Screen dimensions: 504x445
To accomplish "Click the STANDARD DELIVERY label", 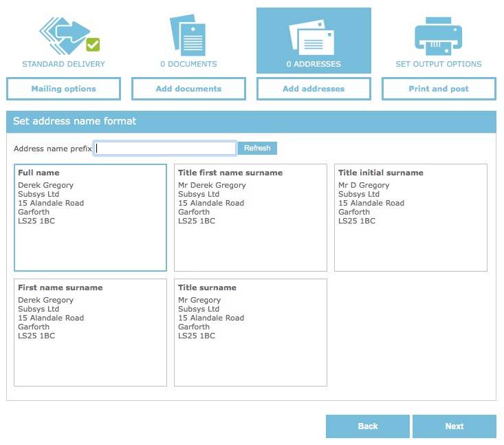I will pyautogui.click(x=64, y=64).
